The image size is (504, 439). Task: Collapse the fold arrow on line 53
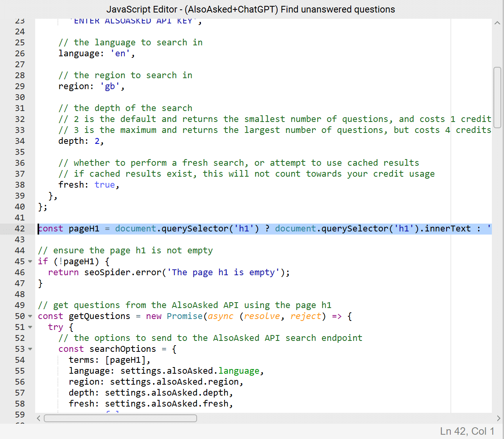coord(30,349)
